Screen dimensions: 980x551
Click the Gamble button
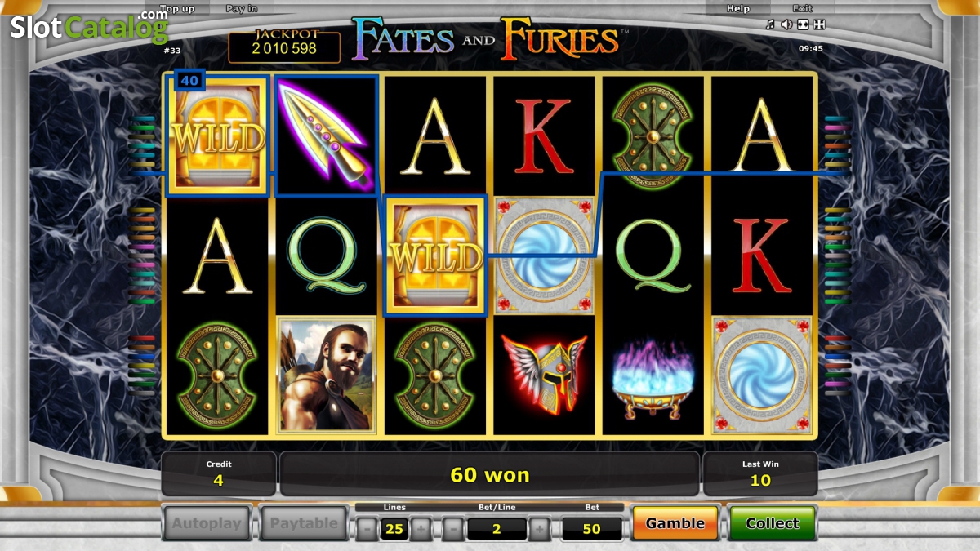tap(675, 523)
